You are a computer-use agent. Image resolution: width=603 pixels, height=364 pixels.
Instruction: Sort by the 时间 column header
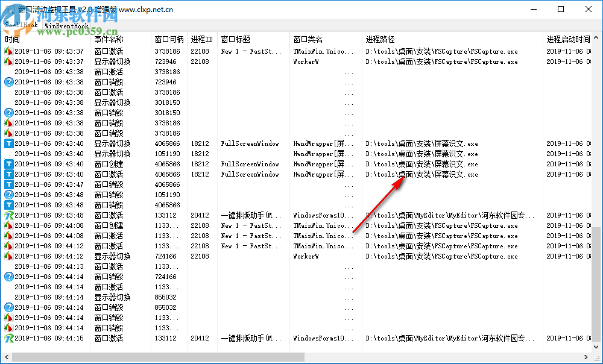pos(46,39)
